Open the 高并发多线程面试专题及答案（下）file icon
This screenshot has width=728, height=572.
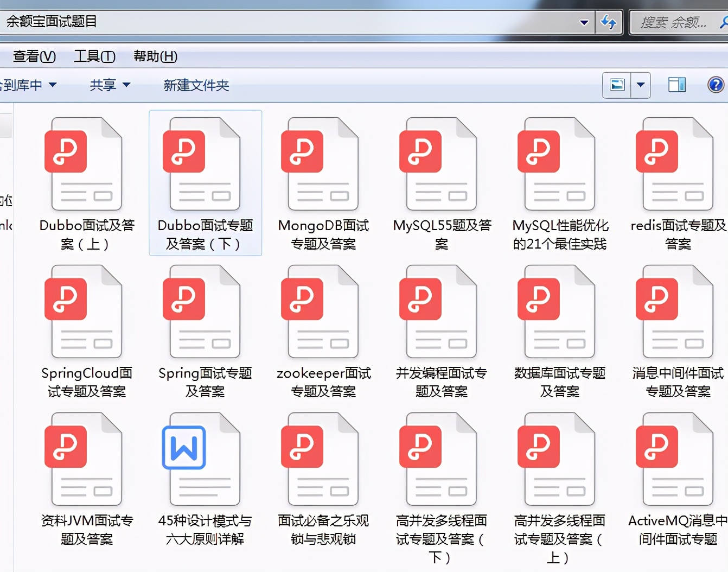438,459
